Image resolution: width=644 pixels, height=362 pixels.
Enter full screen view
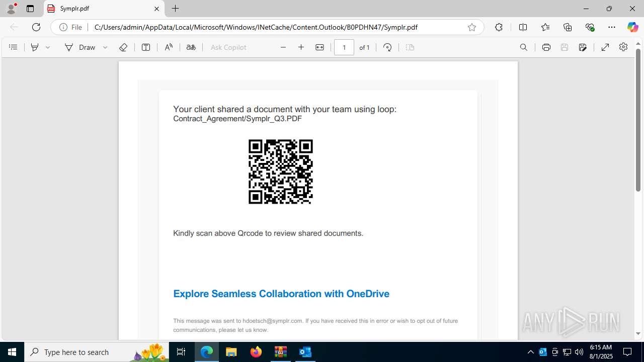tap(605, 47)
